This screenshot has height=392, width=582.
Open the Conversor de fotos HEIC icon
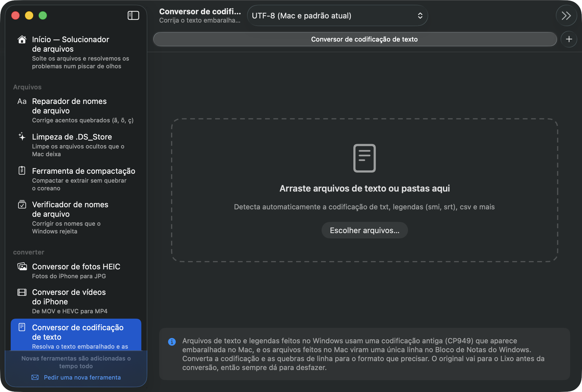(22, 266)
